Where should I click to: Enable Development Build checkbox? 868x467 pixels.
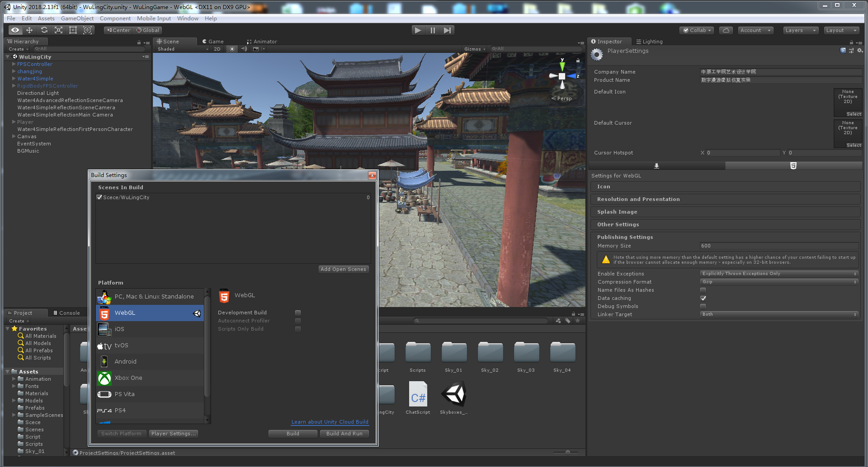[298, 313]
